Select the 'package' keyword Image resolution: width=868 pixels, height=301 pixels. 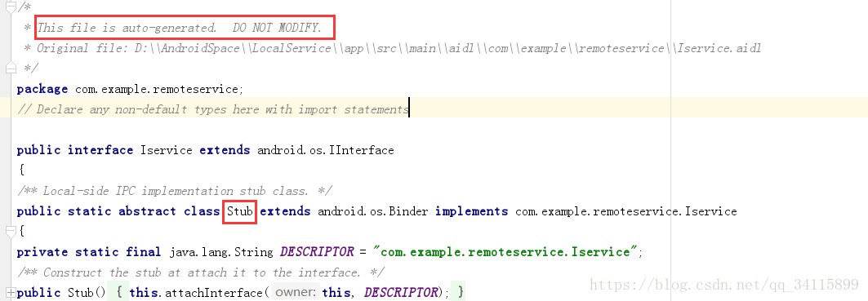tap(42, 89)
